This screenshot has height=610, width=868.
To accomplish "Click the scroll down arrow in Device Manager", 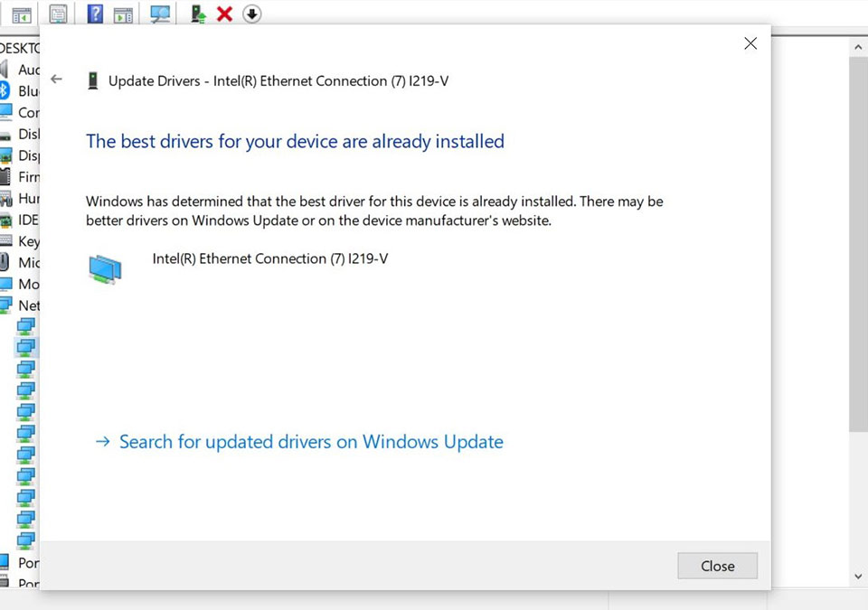I will coord(858,577).
